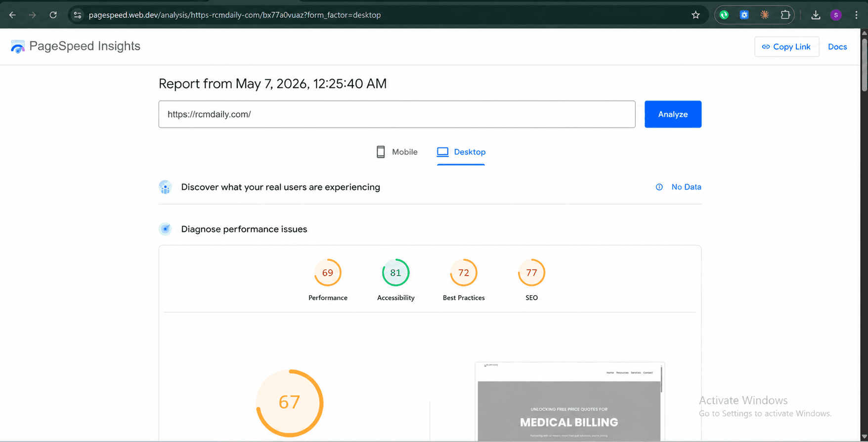The width and height of the screenshot is (868, 442).
Task: Open the Docs link
Action: [x=837, y=46]
